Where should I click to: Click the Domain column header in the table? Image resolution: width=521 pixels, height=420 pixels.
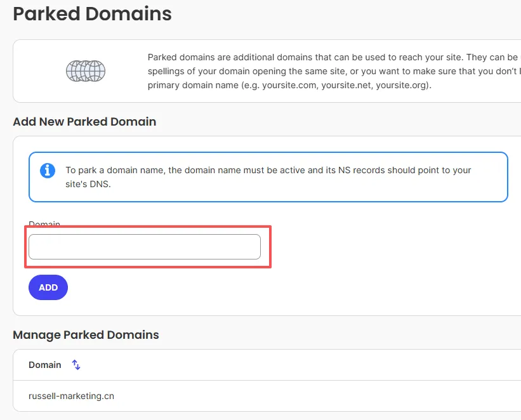click(x=45, y=365)
